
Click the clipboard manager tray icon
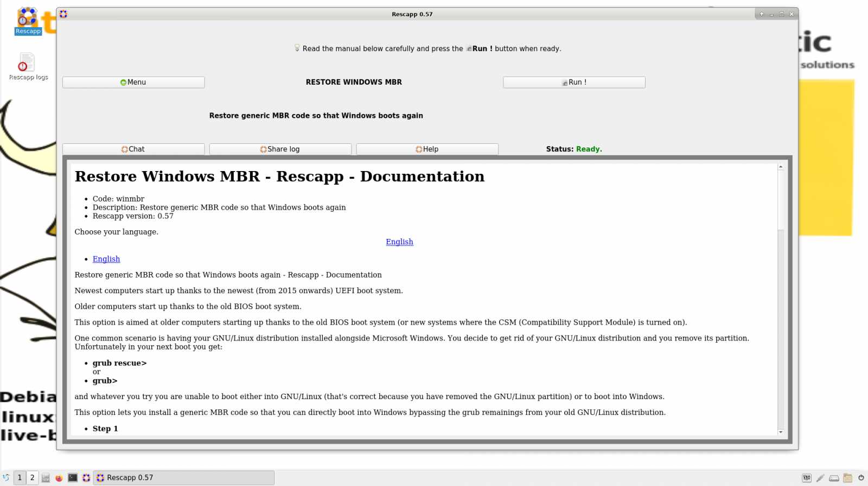pos(847,478)
